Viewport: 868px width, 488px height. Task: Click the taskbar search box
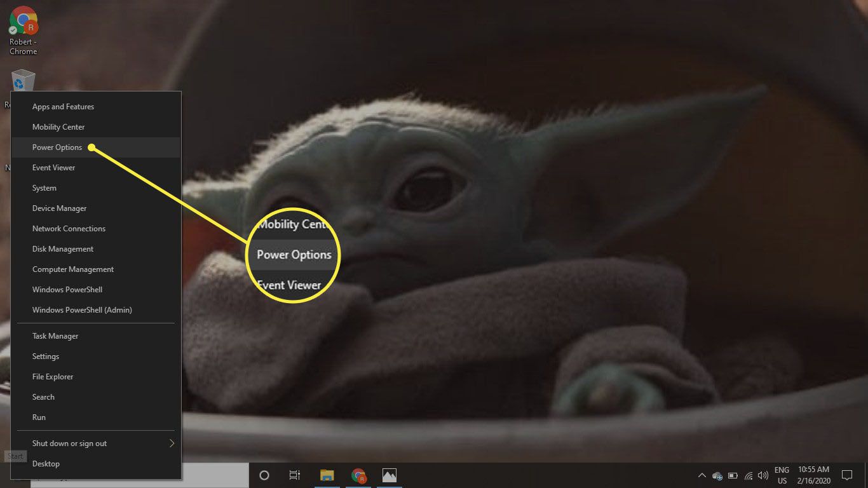point(139,475)
